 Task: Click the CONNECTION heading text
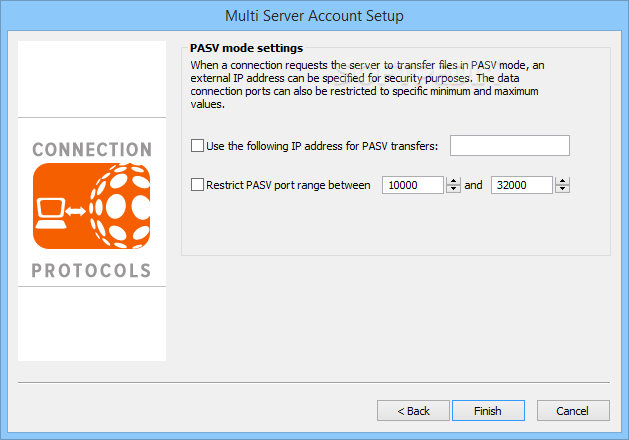(92, 150)
